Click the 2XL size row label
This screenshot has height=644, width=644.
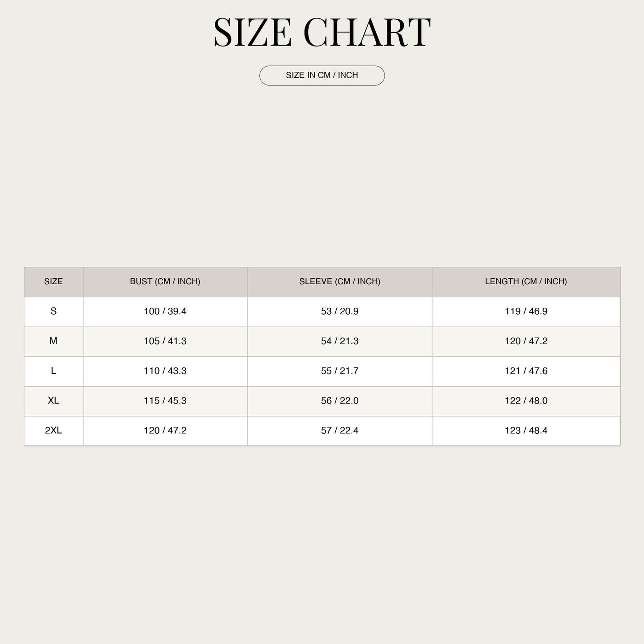[x=53, y=431]
